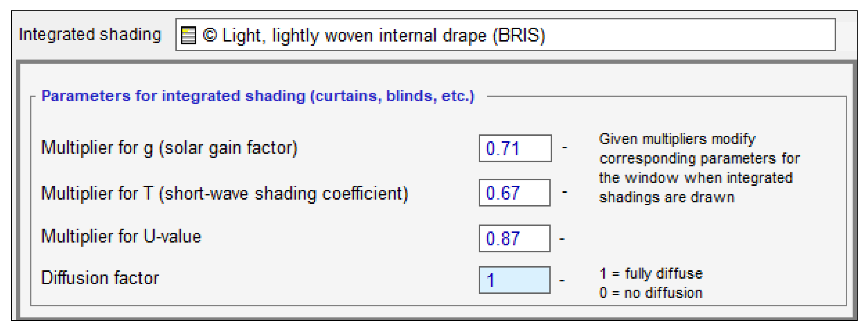Click the copyright symbol before the drape name

click(x=210, y=35)
